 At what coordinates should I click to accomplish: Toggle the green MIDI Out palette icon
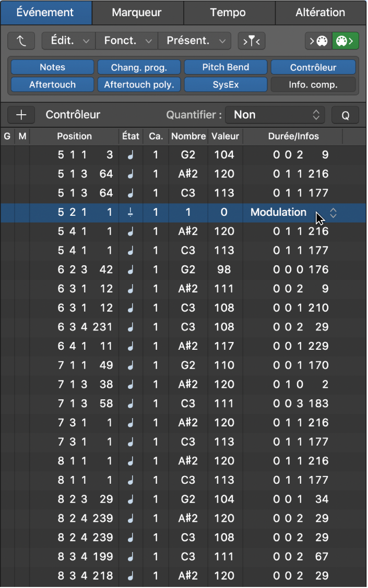pyautogui.click(x=345, y=41)
